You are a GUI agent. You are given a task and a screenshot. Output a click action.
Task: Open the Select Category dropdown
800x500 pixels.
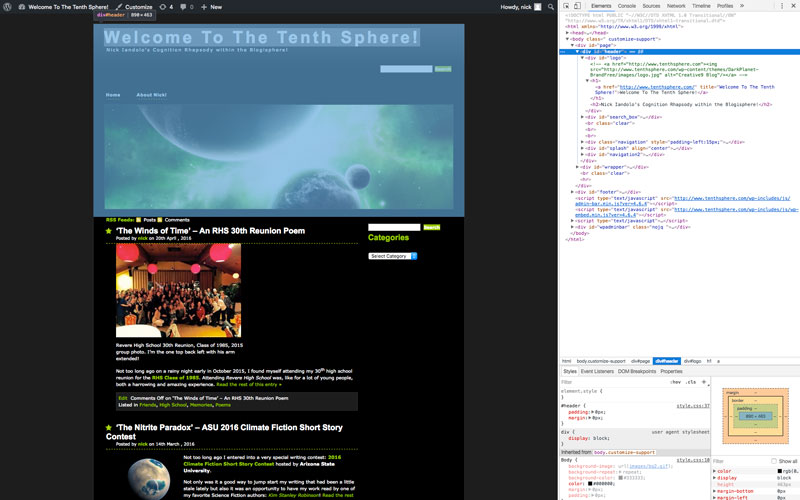[x=392, y=256]
